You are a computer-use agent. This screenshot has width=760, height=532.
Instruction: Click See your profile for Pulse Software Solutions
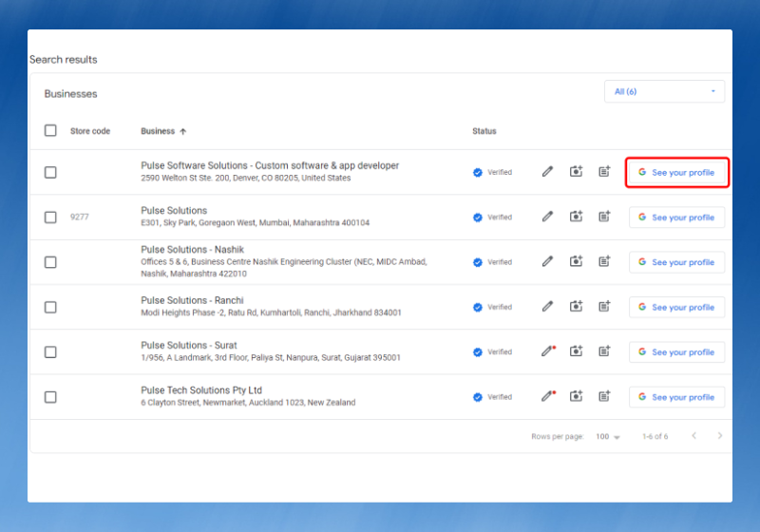[x=676, y=172]
